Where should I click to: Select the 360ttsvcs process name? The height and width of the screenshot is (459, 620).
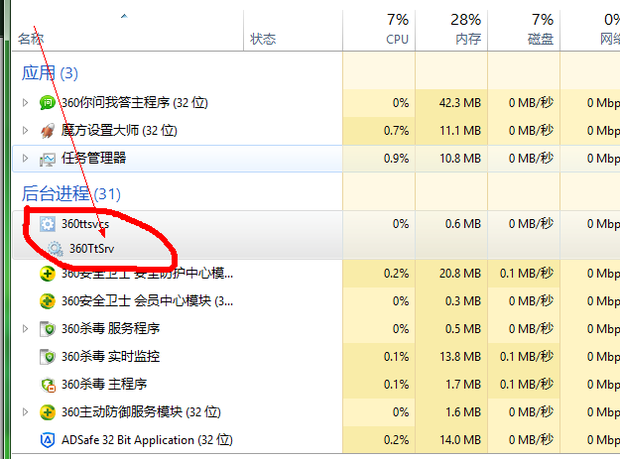click(x=85, y=224)
